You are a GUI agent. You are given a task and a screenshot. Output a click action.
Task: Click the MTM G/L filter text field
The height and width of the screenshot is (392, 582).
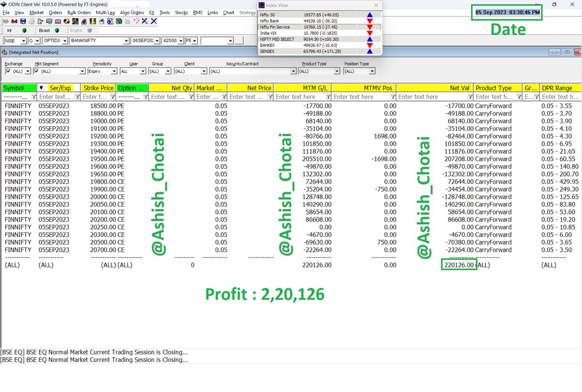point(300,97)
